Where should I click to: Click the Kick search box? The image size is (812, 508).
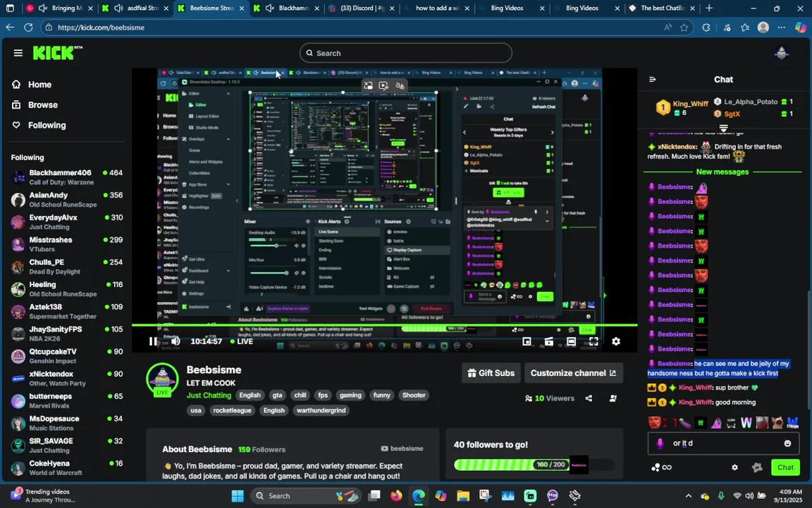coord(405,53)
